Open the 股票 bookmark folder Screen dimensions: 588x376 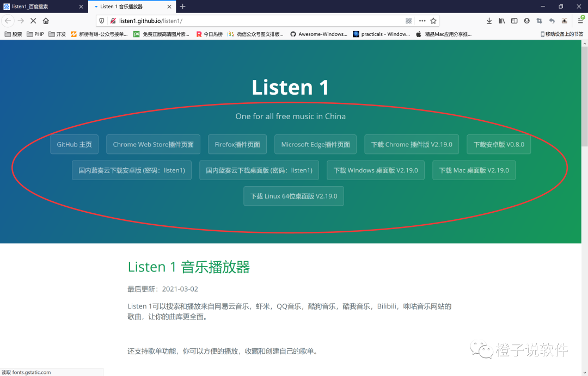point(13,34)
